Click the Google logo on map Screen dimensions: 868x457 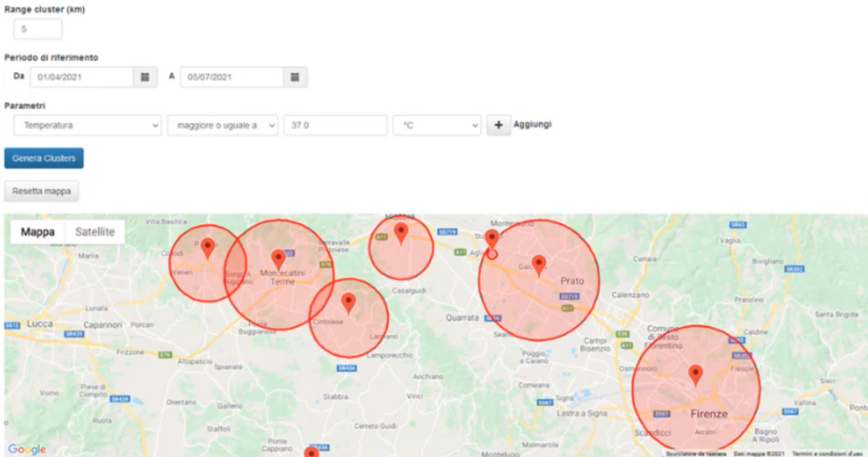[26, 449]
